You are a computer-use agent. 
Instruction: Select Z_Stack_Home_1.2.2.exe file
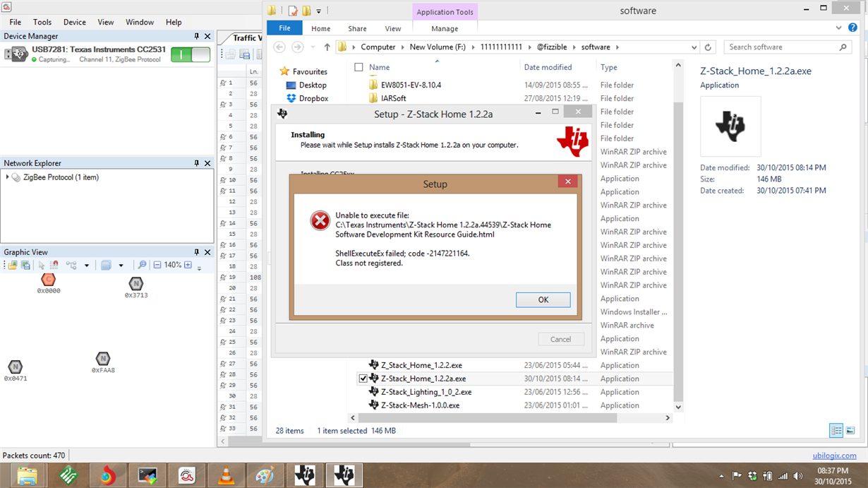coord(421,365)
